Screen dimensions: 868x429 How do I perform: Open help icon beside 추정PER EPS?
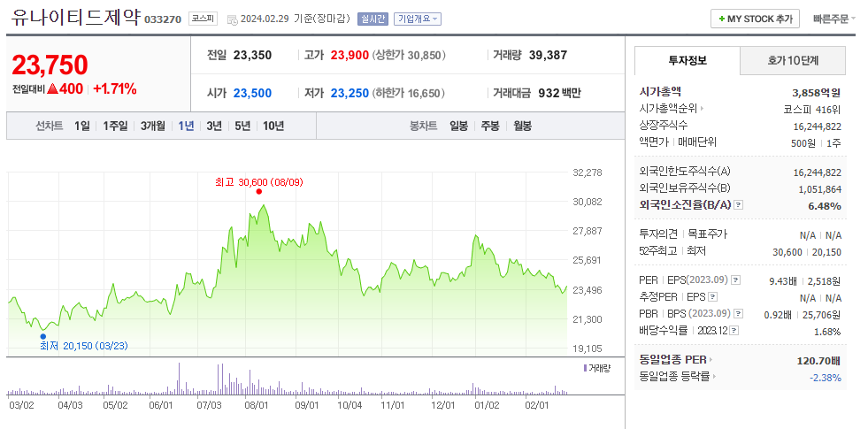click(713, 297)
